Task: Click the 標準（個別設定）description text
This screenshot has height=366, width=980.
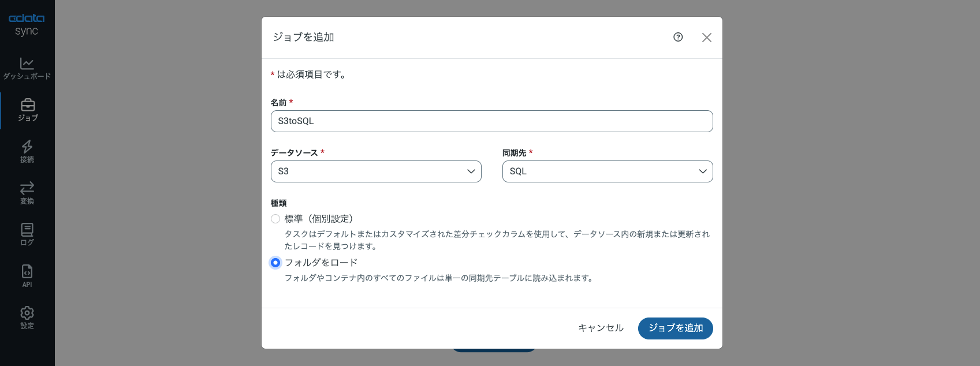Action: click(497, 240)
